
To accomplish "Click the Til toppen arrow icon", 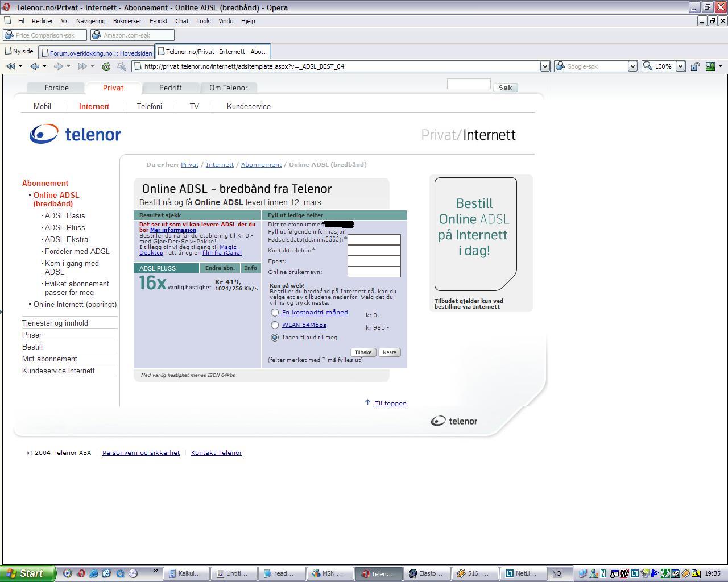I will tap(367, 402).
